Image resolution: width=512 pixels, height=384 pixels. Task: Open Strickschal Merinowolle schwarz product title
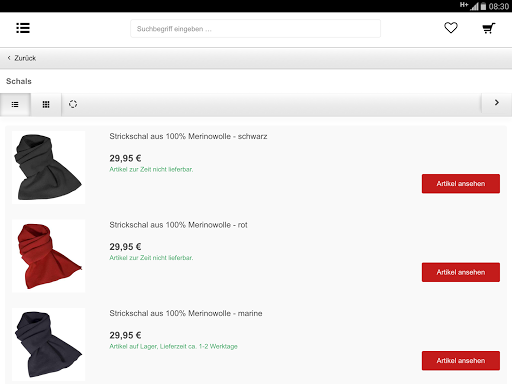188,136
